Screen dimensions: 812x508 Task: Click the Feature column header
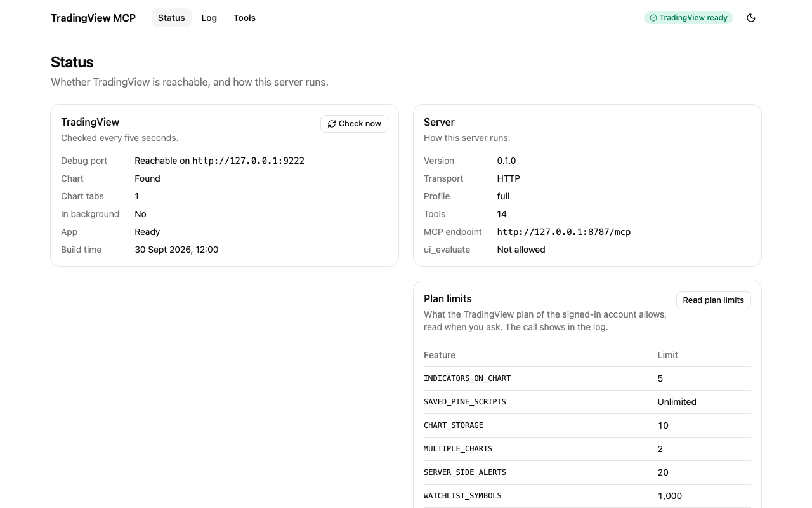click(440, 355)
